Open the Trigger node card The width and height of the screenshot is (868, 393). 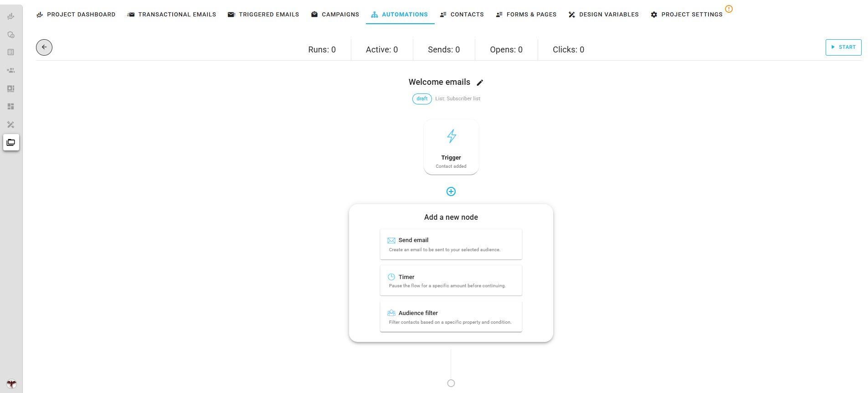pyautogui.click(x=451, y=147)
